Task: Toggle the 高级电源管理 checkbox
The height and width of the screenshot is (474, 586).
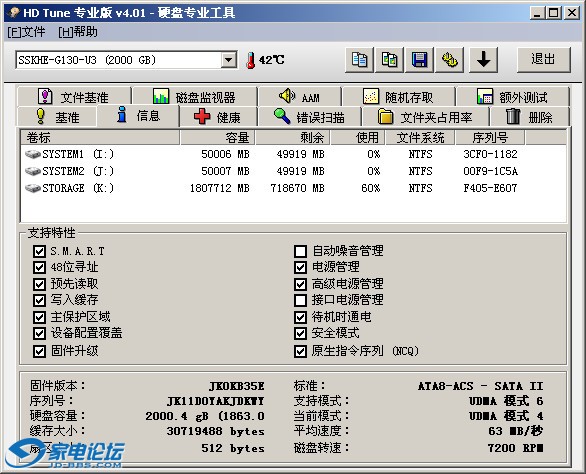Action: pos(300,284)
